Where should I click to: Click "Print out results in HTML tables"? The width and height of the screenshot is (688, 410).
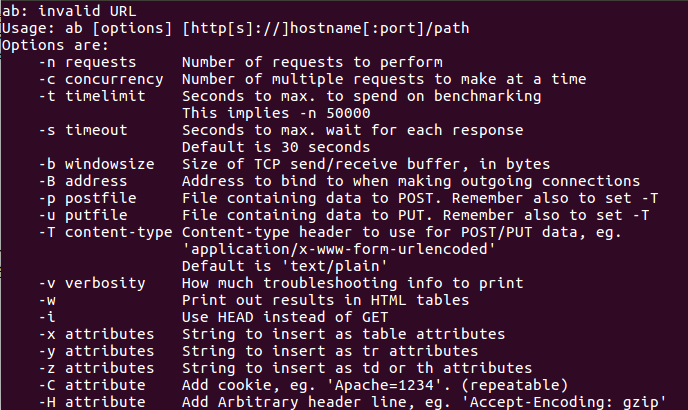point(317,300)
